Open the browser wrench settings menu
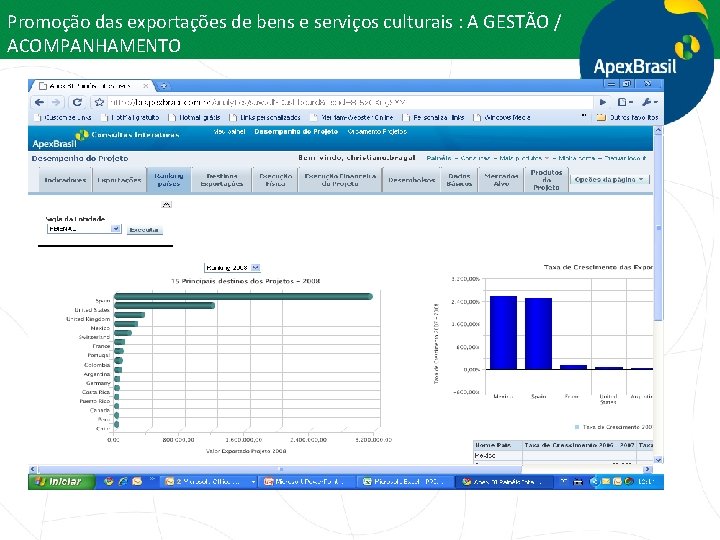Screen dimensions: 720x540 pyautogui.click(x=649, y=102)
